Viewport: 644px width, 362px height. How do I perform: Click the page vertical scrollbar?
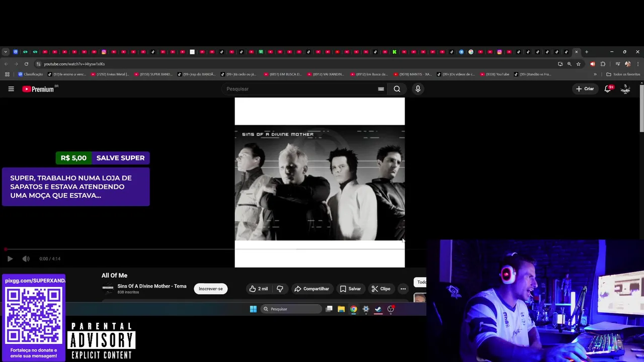(x=641, y=108)
